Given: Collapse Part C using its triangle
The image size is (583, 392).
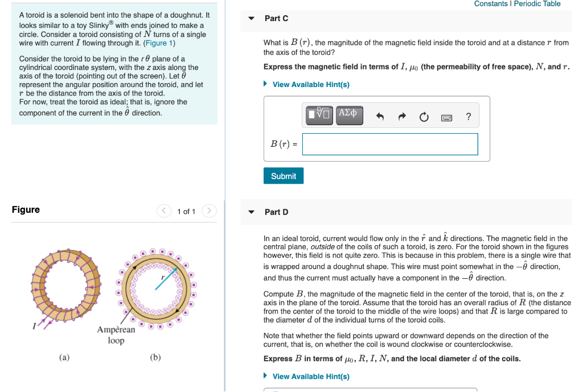Looking at the screenshot, I should [x=251, y=18].
